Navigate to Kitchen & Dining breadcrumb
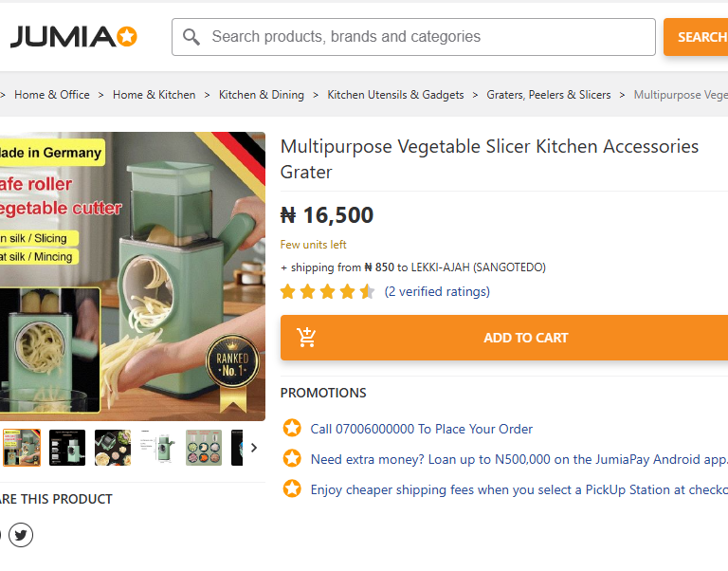The height and width of the screenshot is (571, 728). 262,95
